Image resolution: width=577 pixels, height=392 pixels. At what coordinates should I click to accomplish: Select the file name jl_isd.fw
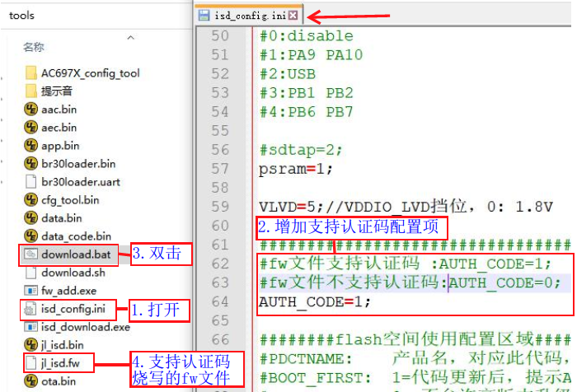[60, 363]
